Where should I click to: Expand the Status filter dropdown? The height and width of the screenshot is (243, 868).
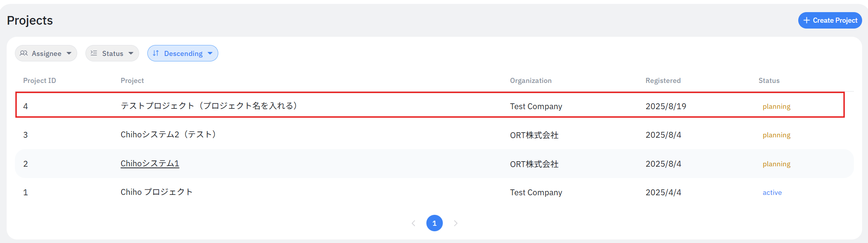pyautogui.click(x=112, y=53)
